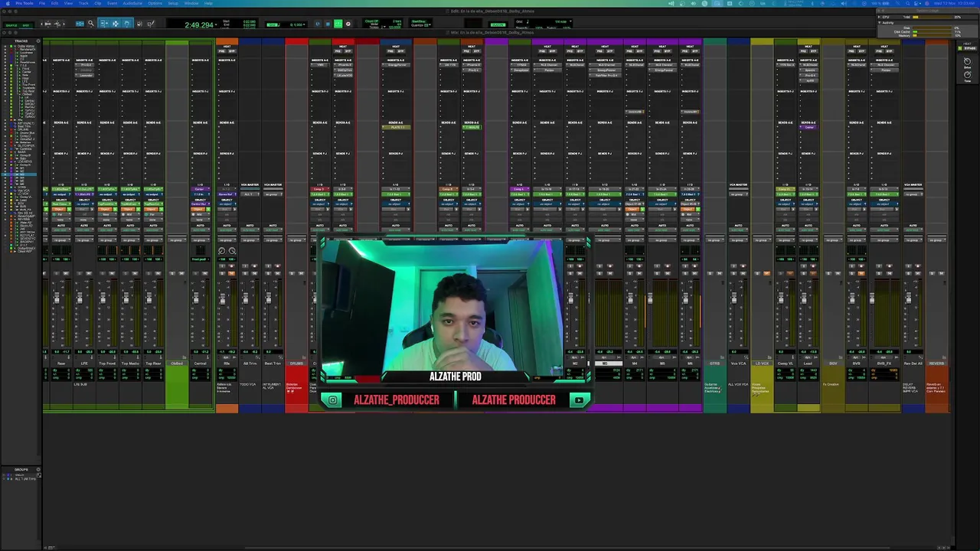Unmute the LD VOX track
Viewport: 980px width, 551px height.
pyautogui.click(x=766, y=272)
